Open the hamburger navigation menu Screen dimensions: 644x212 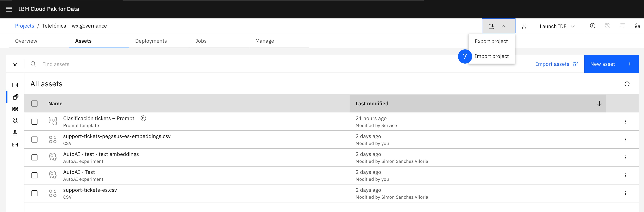click(9, 9)
